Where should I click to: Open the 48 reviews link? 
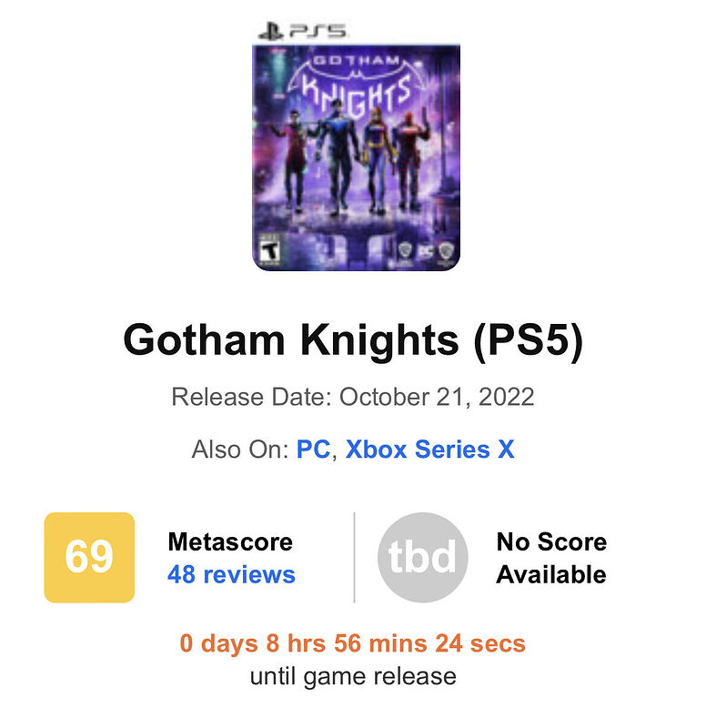231,574
